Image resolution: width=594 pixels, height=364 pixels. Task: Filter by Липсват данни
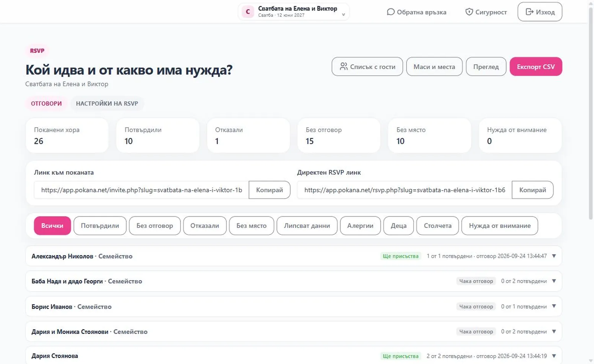[x=307, y=226]
